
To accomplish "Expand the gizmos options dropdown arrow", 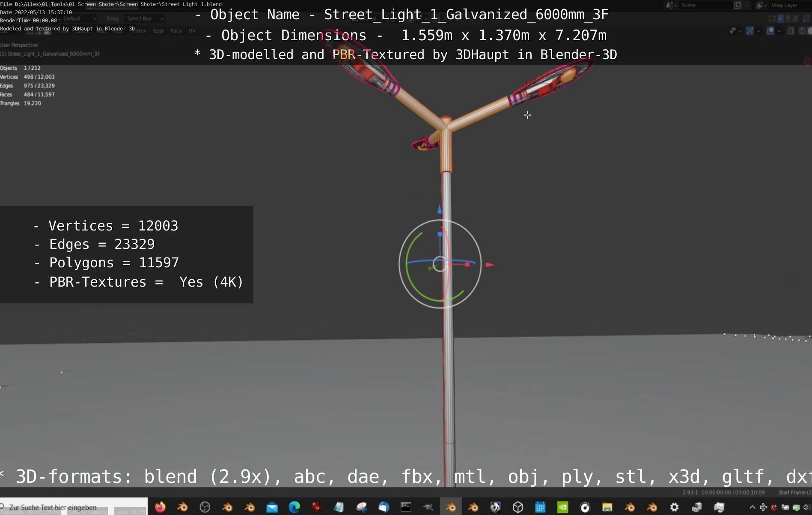I will (758, 31).
